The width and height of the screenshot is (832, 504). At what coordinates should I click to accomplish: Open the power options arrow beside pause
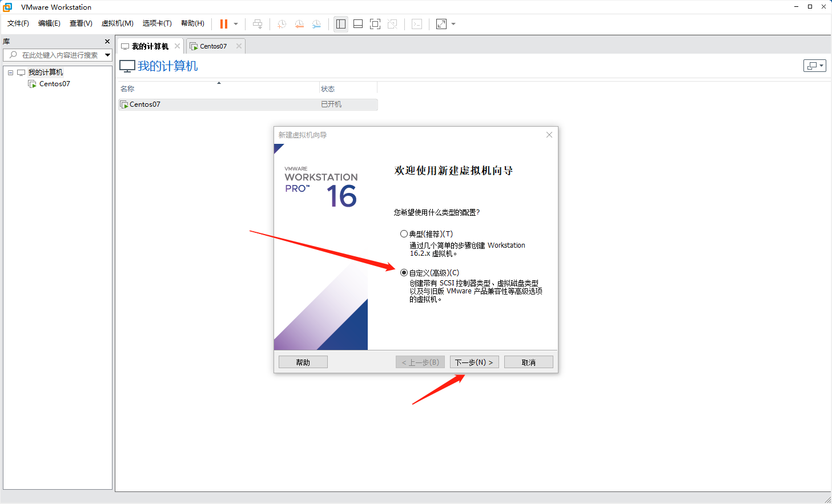click(236, 24)
